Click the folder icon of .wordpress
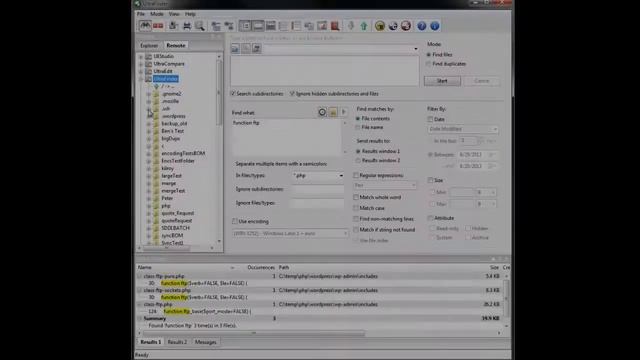The height and width of the screenshot is (360, 640). tap(156, 116)
